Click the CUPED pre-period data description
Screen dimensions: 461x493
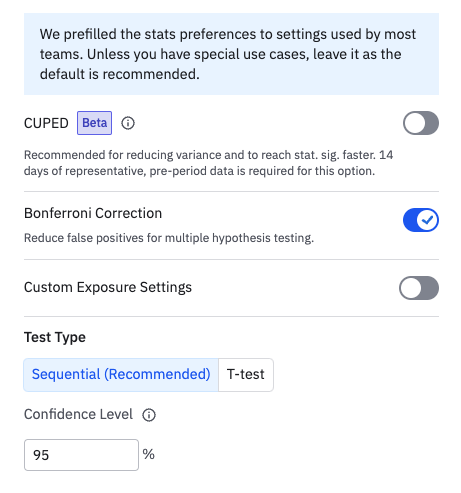coord(208,163)
